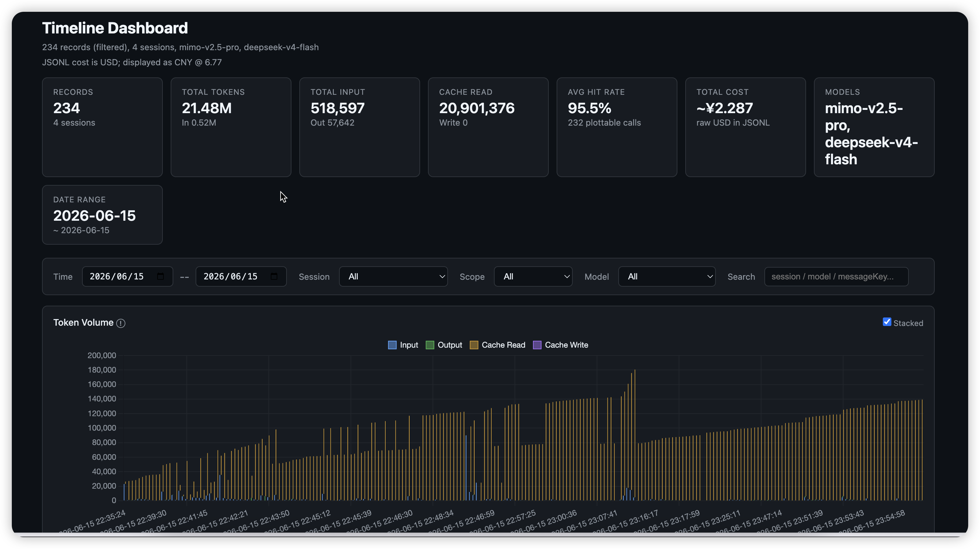Screen dimensions: 980x549
Task: Click the Total Cost ~¥2.287 value
Action: pos(724,108)
